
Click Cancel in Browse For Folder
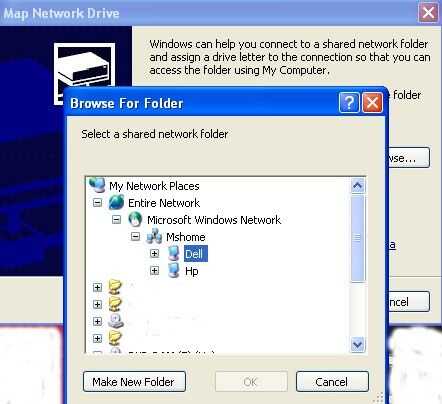(x=332, y=382)
